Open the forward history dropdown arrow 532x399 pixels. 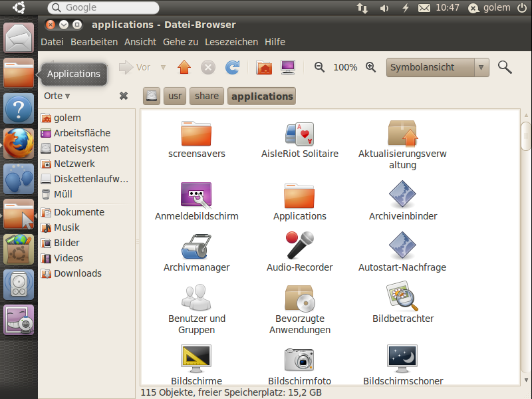[163, 67]
